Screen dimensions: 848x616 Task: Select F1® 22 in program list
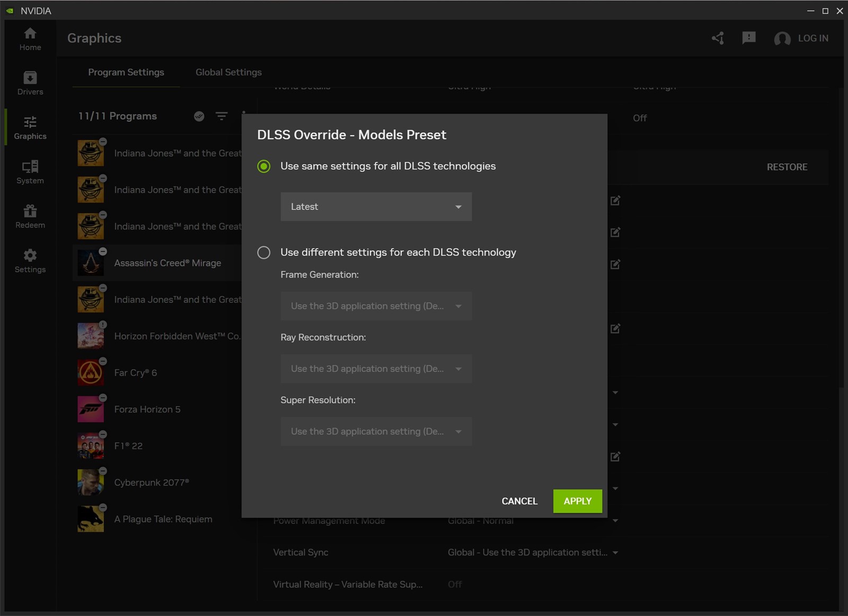(x=128, y=446)
